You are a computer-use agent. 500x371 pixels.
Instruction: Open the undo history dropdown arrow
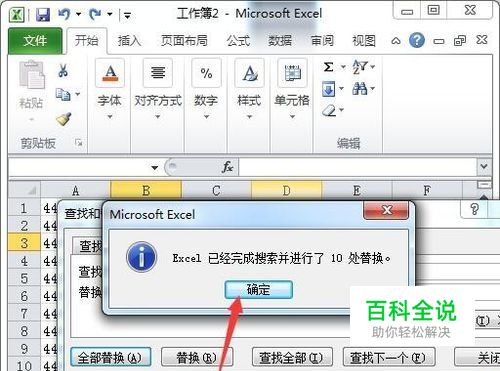79,14
